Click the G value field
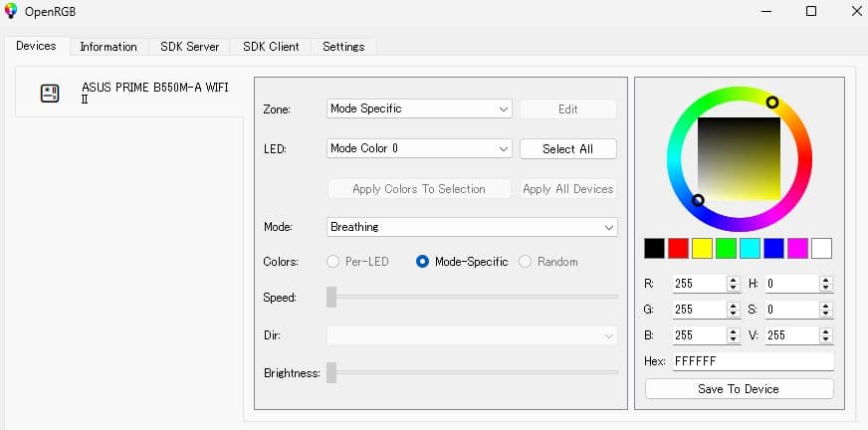This screenshot has width=868, height=430. (x=700, y=310)
